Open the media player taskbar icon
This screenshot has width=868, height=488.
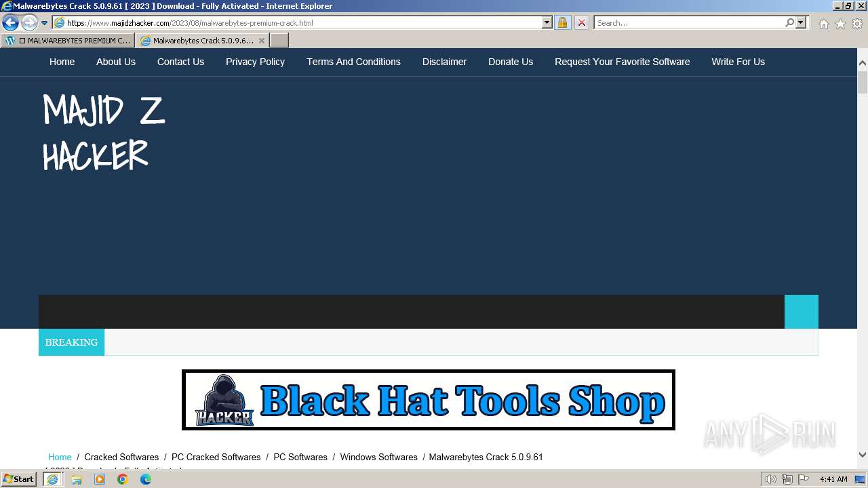tap(100, 479)
